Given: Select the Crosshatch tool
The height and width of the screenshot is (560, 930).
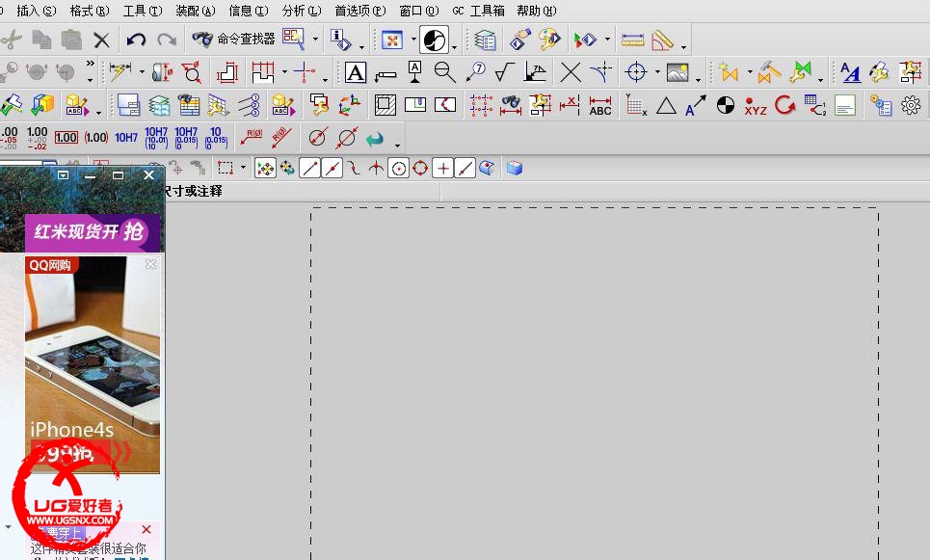Looking at the screenshot, I should coord(385,105).
